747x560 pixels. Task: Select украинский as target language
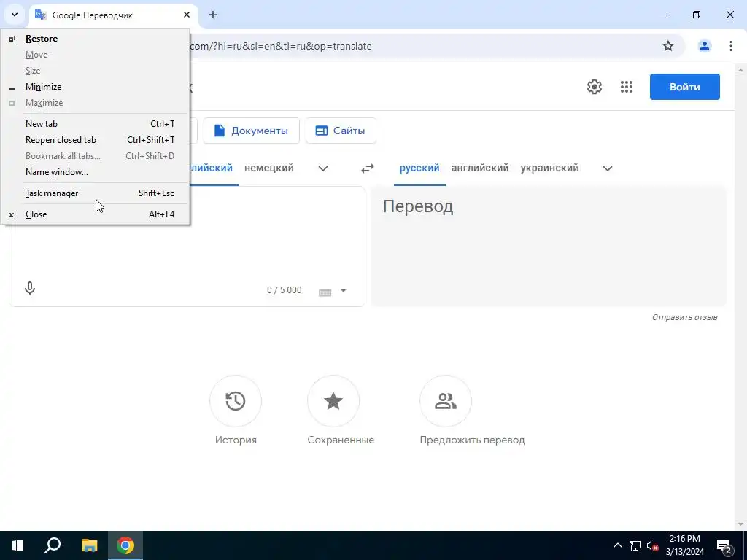coord(549,168)
